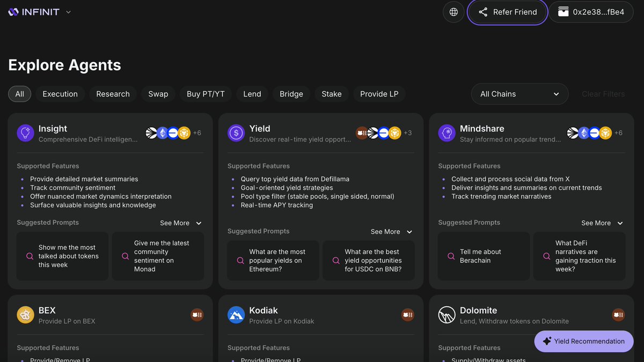Click "Track community sentiment" feature text
Screen dimensions: 644x362
[73, 188]
